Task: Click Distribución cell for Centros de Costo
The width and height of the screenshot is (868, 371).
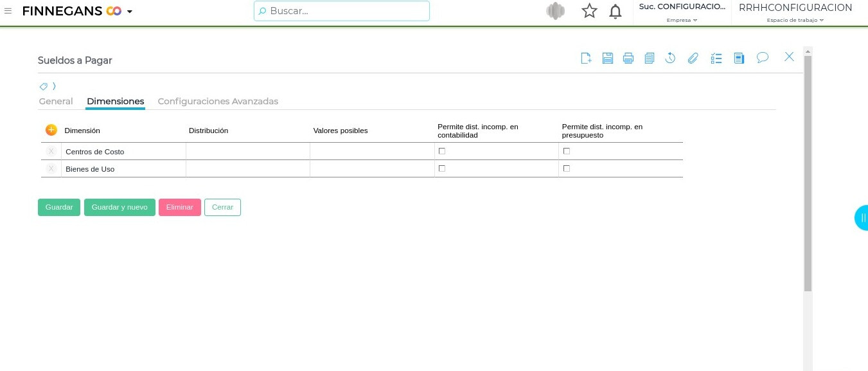Action: point(248,151)
